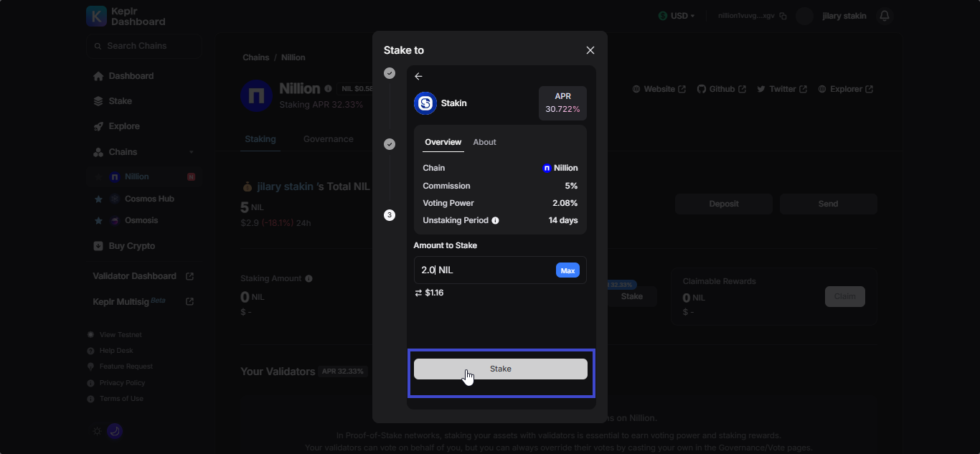
Task: Go back using the arrow in Stake dialog
Action: click(419, 77)
